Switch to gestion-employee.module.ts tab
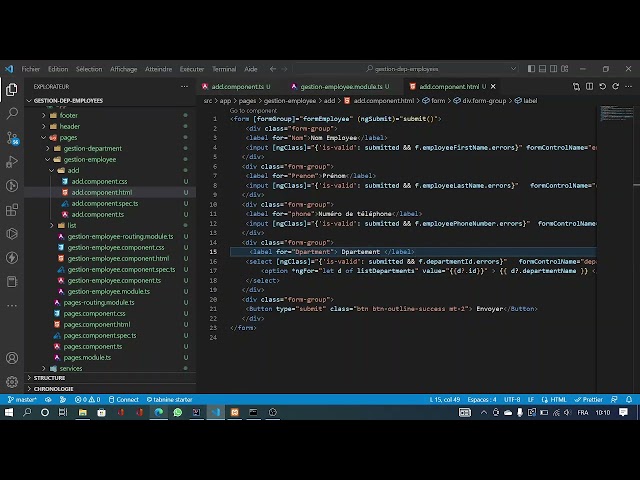This screenshot has height=480, width=640. (341, 87)
